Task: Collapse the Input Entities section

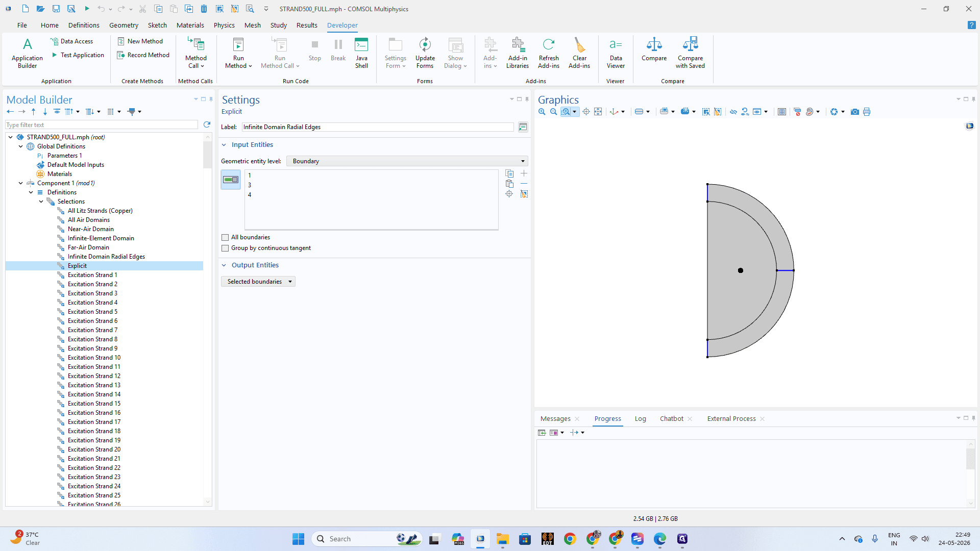Action: (x=224, y=145)
